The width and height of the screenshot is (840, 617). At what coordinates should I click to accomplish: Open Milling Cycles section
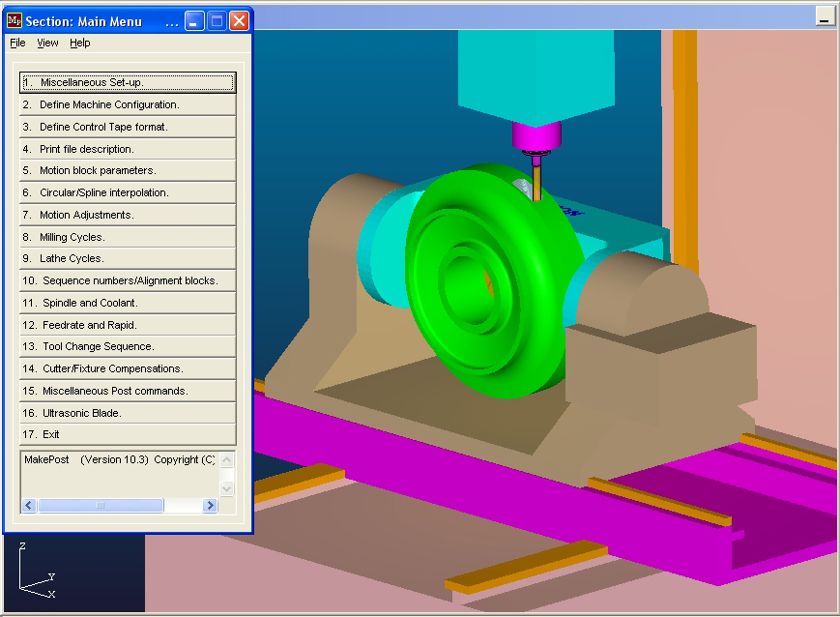pyautogui.click(x=128, y=237)
